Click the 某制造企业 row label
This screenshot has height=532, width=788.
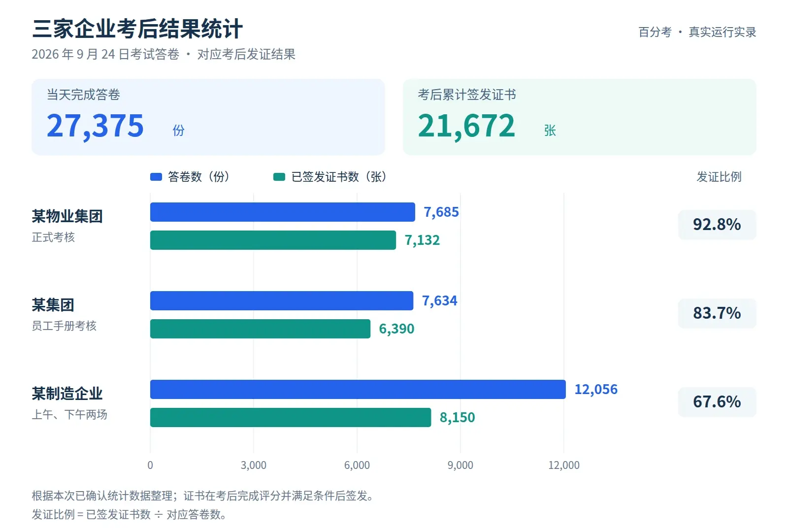click(67, 394)
